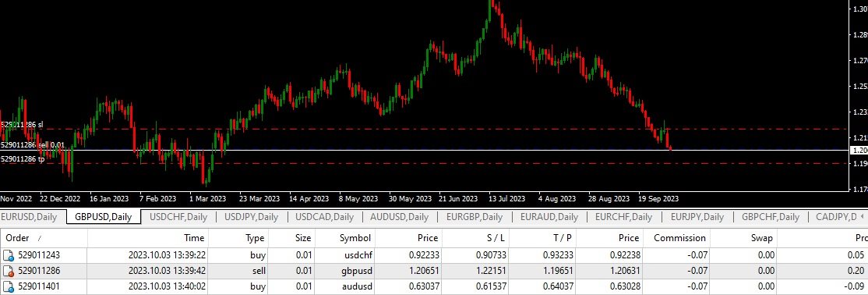
Task: Click the 529011286 sl line label on chart
Action: click(x=22, y=125)
